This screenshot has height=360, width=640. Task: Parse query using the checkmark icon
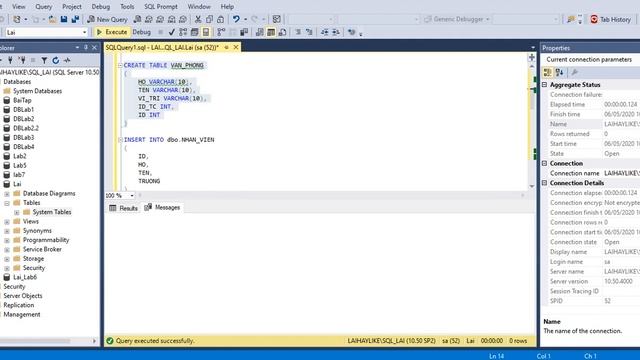coord(171,32)
